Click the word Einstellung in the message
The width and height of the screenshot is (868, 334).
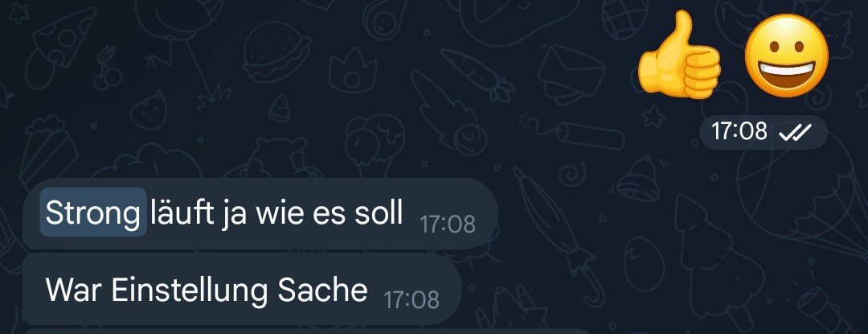(190, 290)
